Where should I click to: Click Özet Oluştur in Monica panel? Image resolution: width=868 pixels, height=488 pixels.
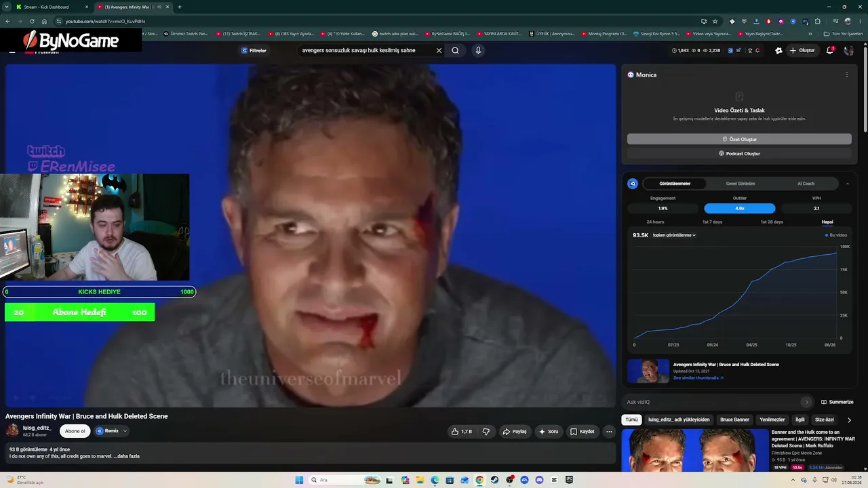point(739,139)
